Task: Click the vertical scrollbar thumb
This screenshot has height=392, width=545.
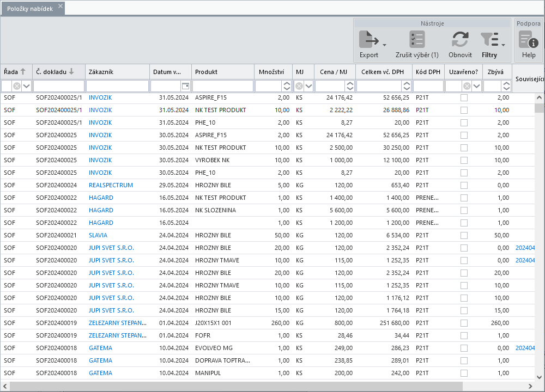Action: coord(539,108)
